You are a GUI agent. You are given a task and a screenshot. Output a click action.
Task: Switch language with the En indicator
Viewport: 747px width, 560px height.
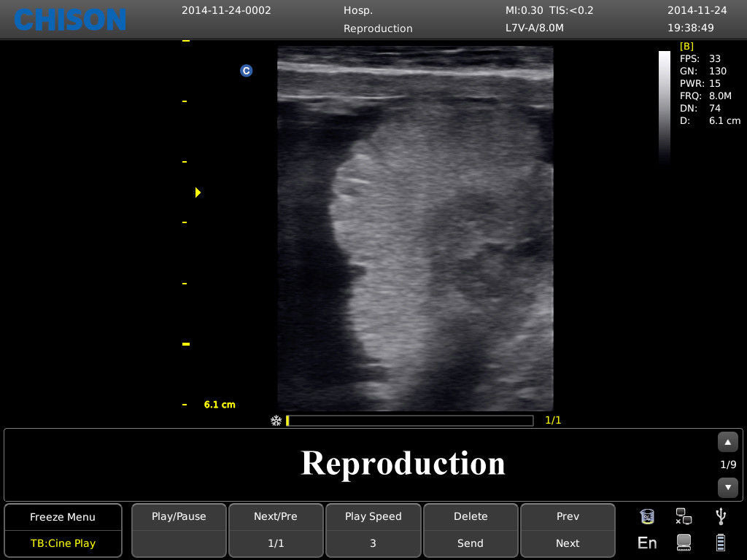click(646, 542)
